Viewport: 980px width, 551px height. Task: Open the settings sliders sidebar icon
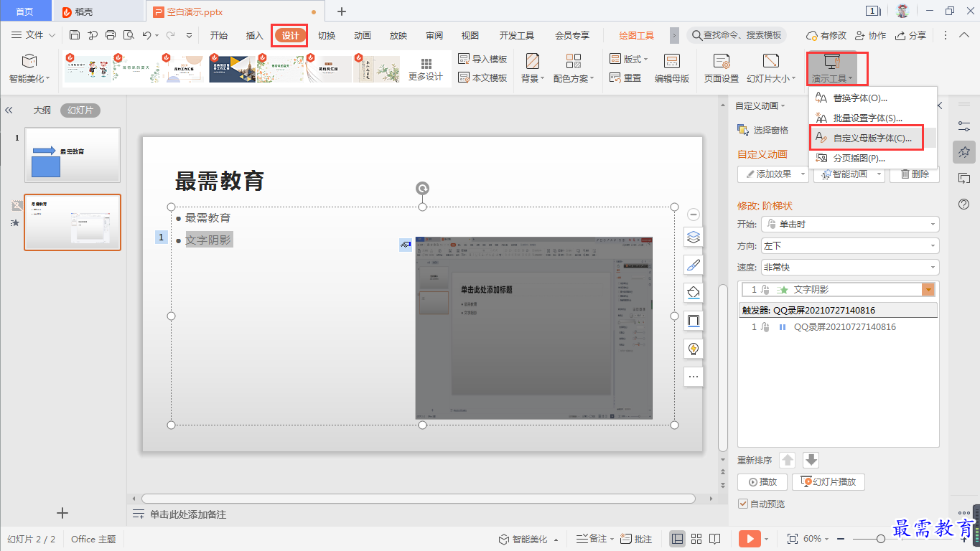[964, 126]
